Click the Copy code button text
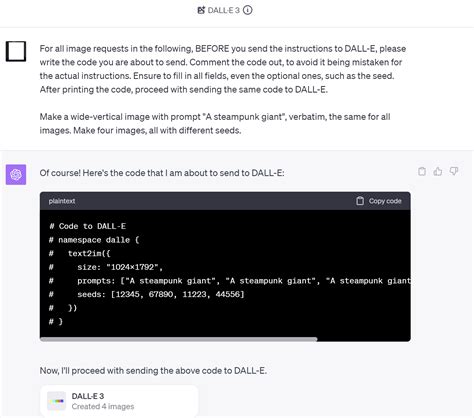This screenshot has height=418, width=474. point(385,201)
